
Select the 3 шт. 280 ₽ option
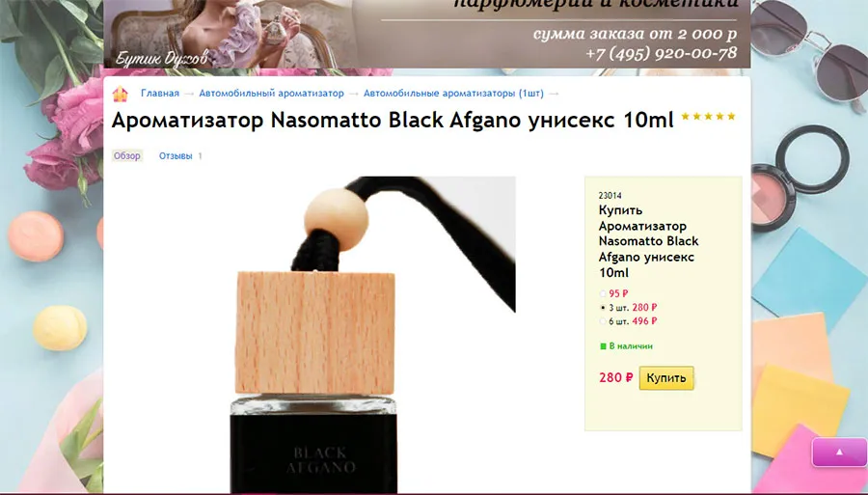click(x=603, y=307)
